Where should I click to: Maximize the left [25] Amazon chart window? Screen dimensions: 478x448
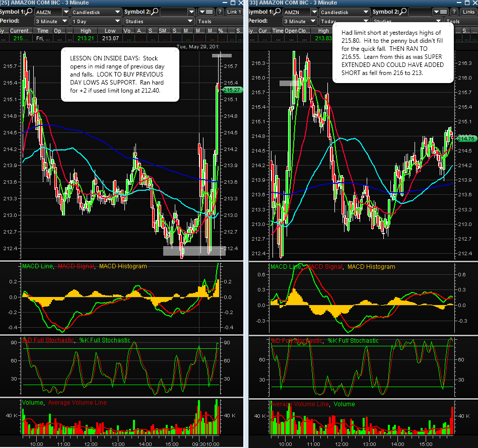233,3
